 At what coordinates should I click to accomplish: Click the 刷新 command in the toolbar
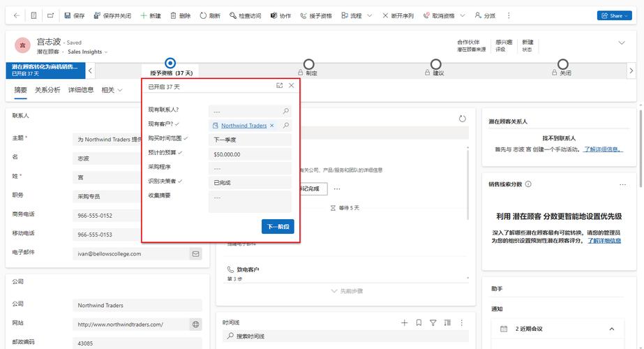pos(210,15)
